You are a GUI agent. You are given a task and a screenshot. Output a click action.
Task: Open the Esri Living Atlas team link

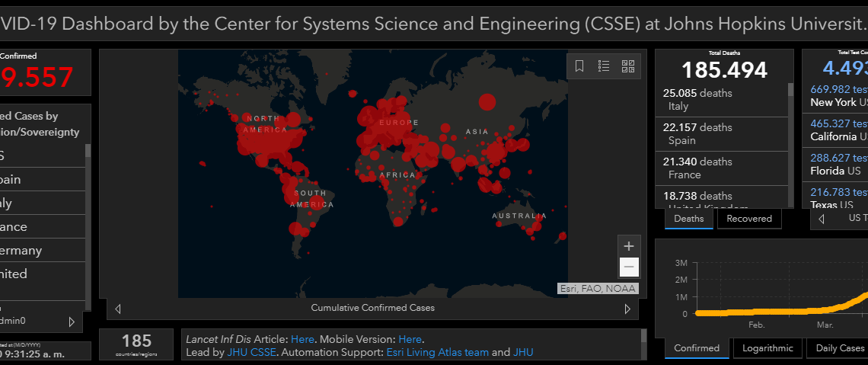pos(437,352)
